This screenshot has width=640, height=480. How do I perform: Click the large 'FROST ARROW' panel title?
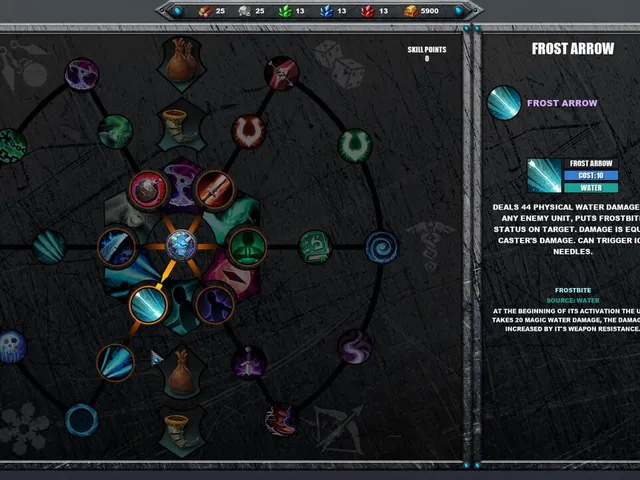tap(573, 49)
